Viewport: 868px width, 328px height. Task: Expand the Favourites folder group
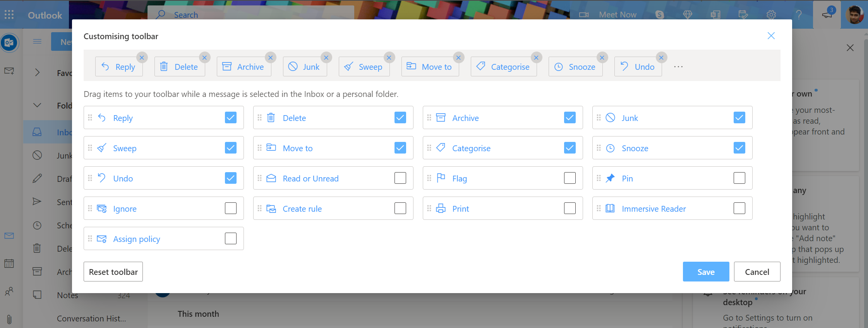[x=37, y=73]
